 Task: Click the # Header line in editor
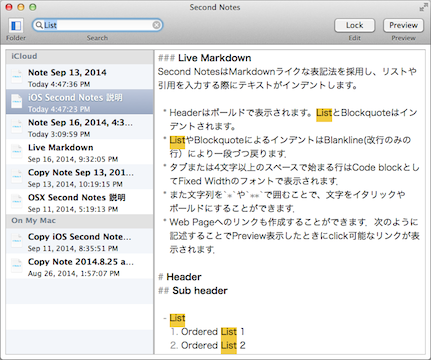coord(180,277)
